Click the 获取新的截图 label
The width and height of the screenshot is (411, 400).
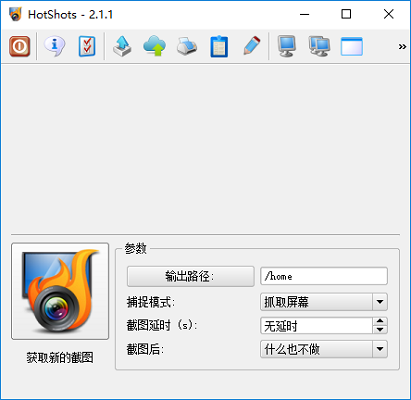60,358
